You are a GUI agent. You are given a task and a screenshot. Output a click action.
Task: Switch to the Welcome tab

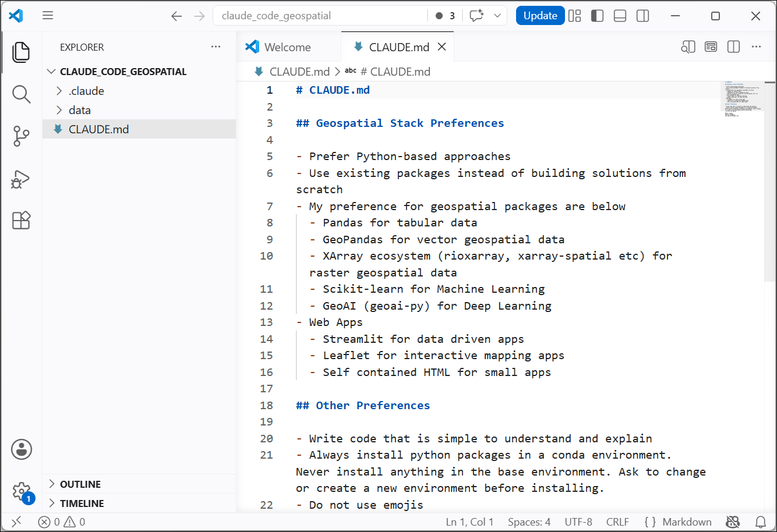click(x=288, y=47)
